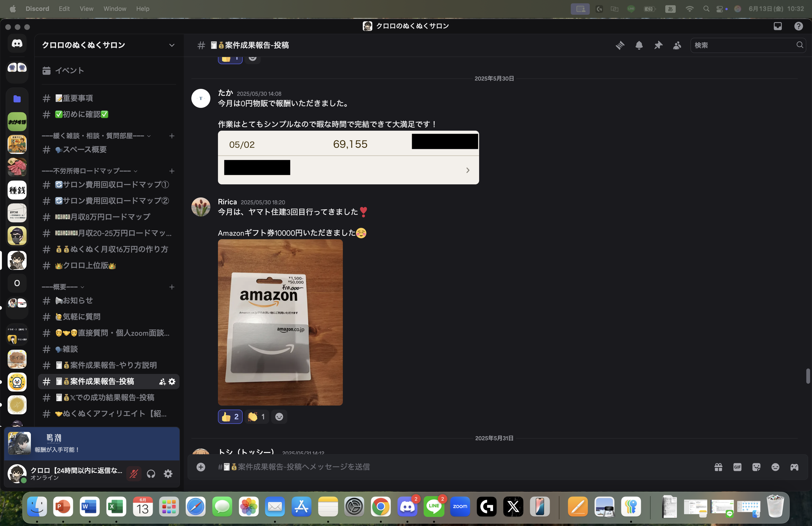Show the member list icon
This screenshot has width=812, height=526.
(677, 45)
